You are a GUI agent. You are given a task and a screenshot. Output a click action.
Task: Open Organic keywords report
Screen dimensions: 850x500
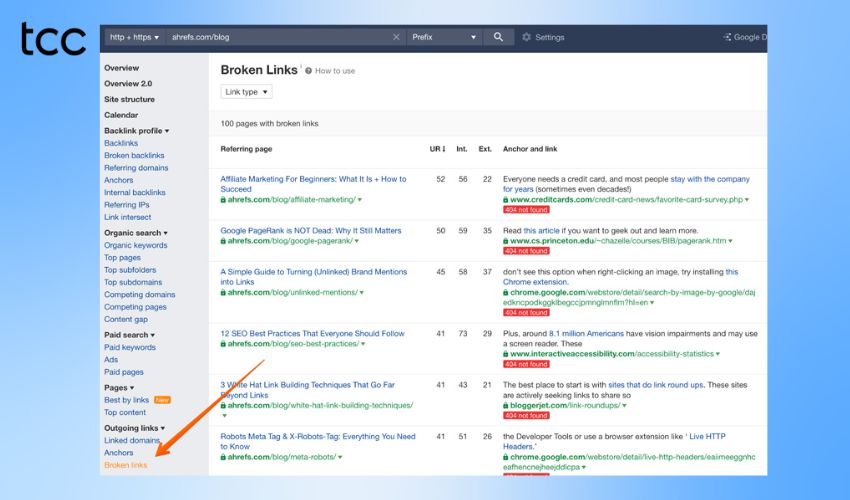coord(136,245)
